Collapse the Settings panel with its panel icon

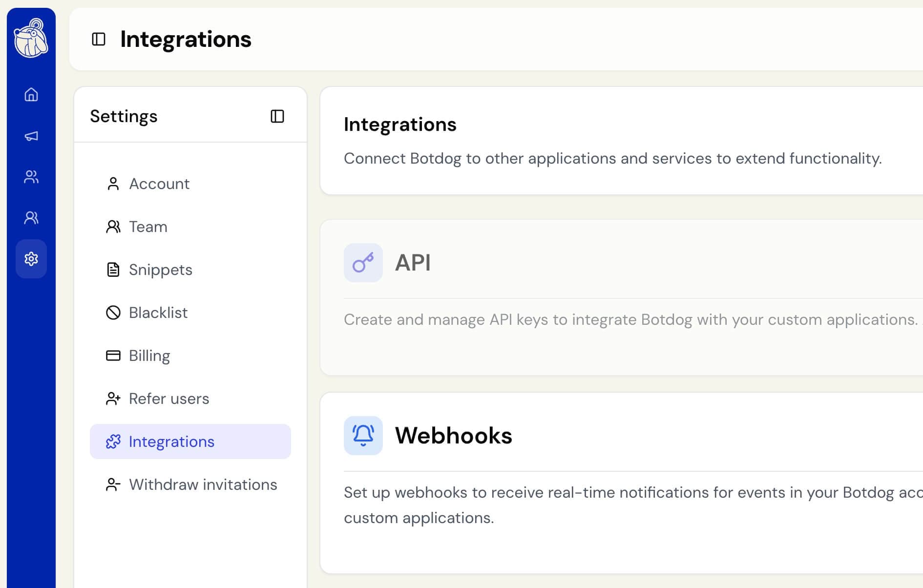277,116
